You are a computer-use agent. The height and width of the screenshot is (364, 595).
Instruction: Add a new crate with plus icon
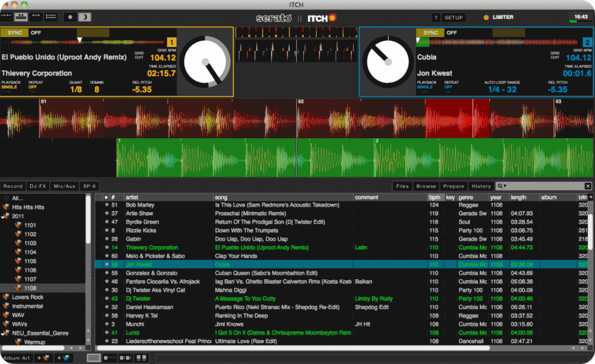pos(43,358)
